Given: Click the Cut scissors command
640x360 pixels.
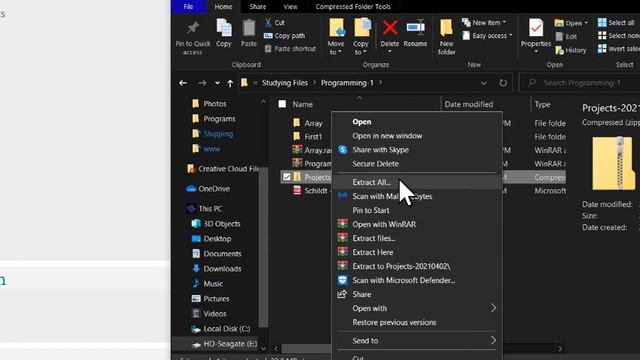Looking at the screenshot, I should click(274, 22).
